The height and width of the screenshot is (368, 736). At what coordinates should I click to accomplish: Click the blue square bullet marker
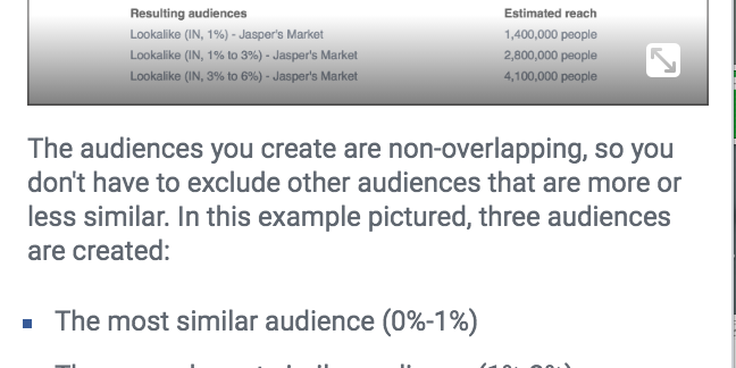28,323
